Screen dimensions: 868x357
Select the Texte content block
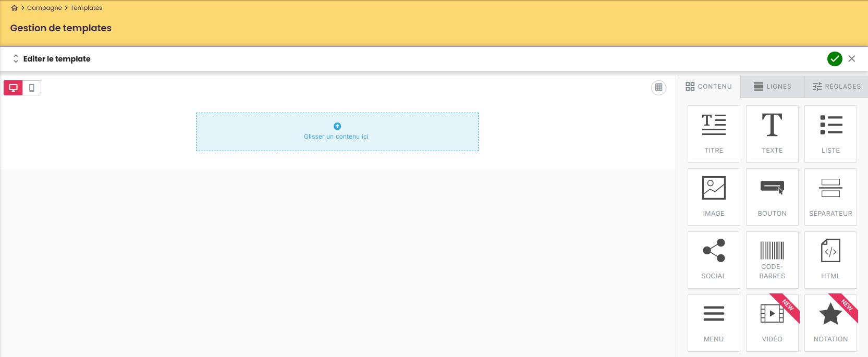tap(772, 134)
